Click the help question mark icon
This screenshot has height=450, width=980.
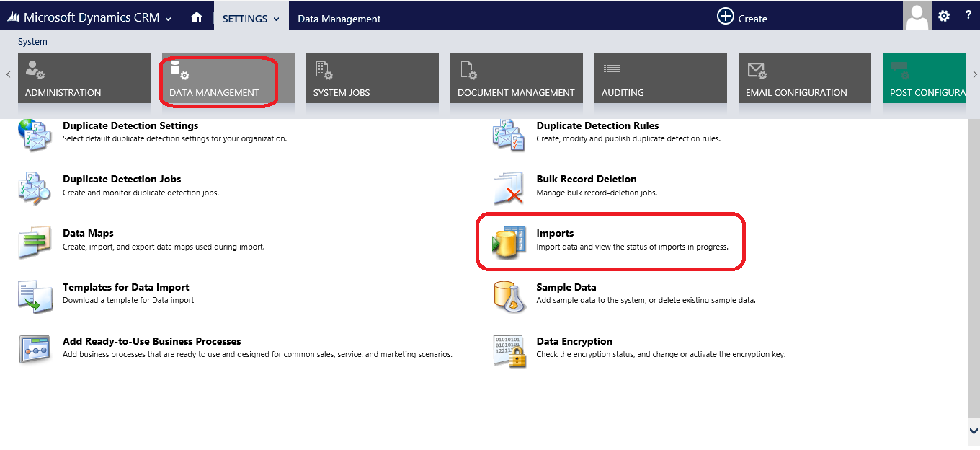pyautogui.click(x=968, y=15)
